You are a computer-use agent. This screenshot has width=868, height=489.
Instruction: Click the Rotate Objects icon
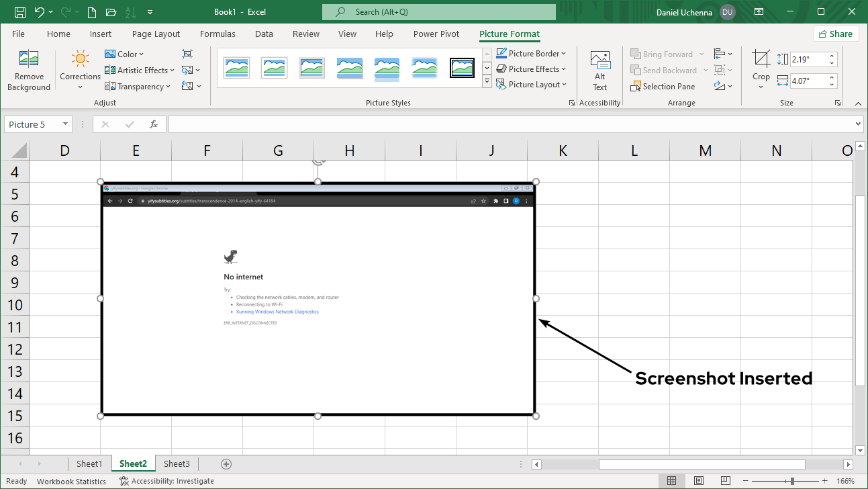720,87
